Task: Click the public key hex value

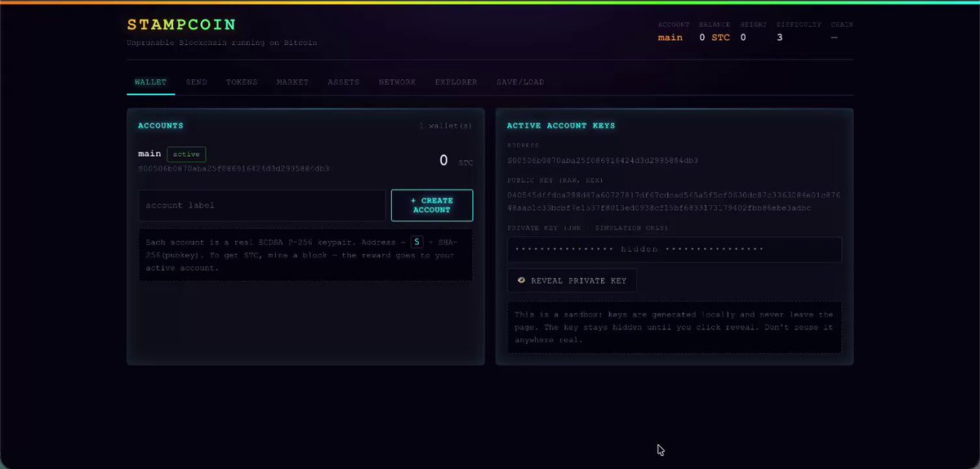Action: pyautogui.click(x=674, y=202)
